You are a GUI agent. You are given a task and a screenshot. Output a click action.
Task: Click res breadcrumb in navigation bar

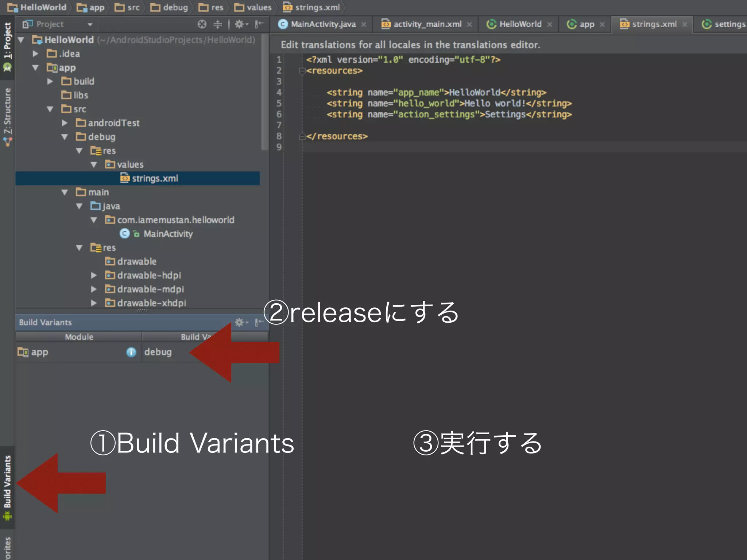211,7
